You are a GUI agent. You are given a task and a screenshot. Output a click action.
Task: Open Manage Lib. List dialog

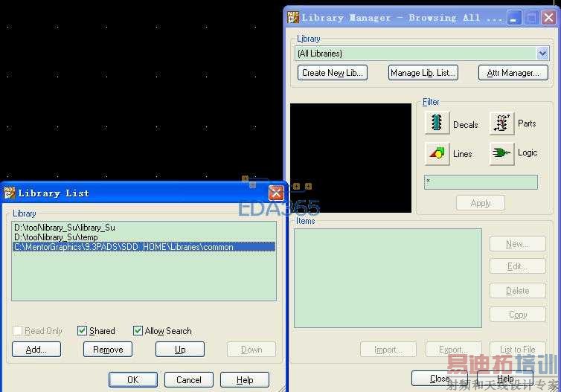tap(423, 73)
